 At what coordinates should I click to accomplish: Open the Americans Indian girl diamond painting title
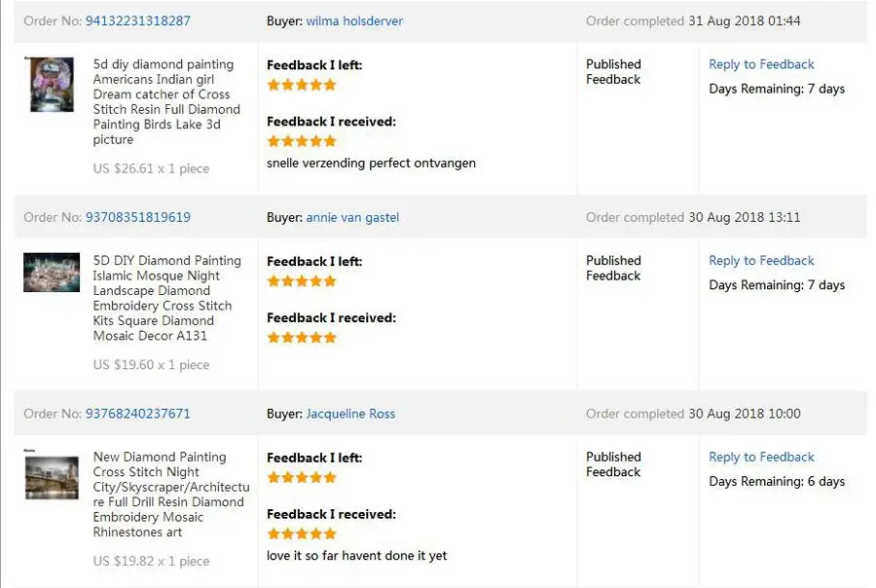tap(164, 102)
